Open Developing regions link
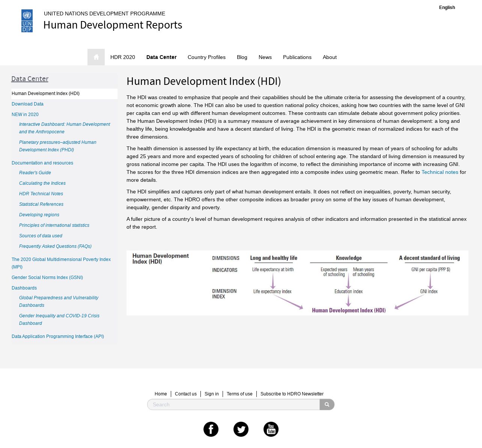482x448 pixels. click(x=39, y=215)
